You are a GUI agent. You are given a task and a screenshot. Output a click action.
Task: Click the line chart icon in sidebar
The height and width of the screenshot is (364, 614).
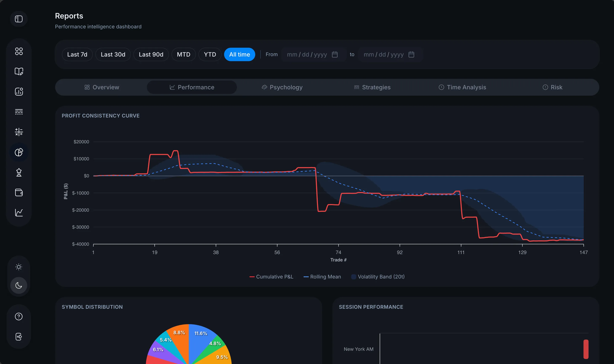pyautogui.click(x=19, y=213)
